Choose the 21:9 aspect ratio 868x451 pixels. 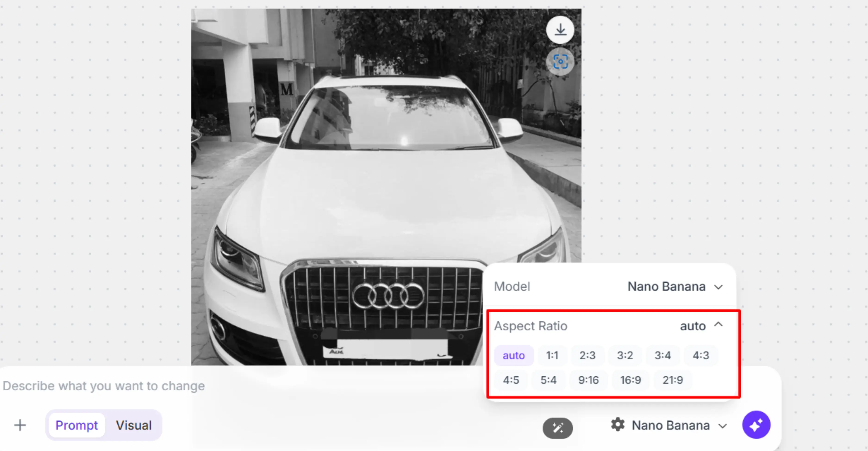pos(673,380)
